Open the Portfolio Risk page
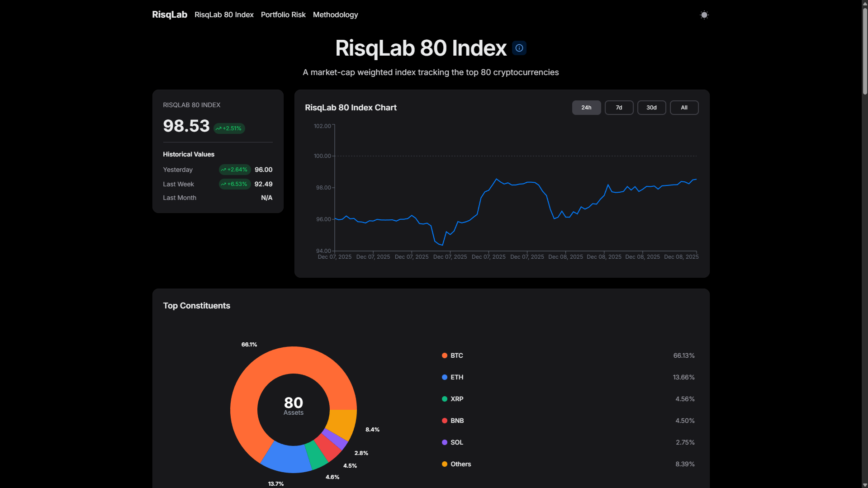The image size is (868, 488). (x=283, y=14)
